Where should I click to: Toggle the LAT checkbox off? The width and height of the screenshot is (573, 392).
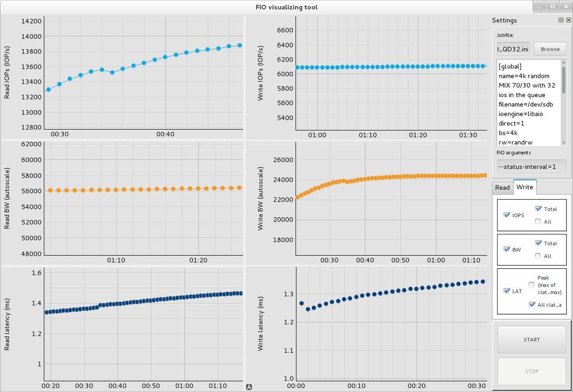pos(507,291)
